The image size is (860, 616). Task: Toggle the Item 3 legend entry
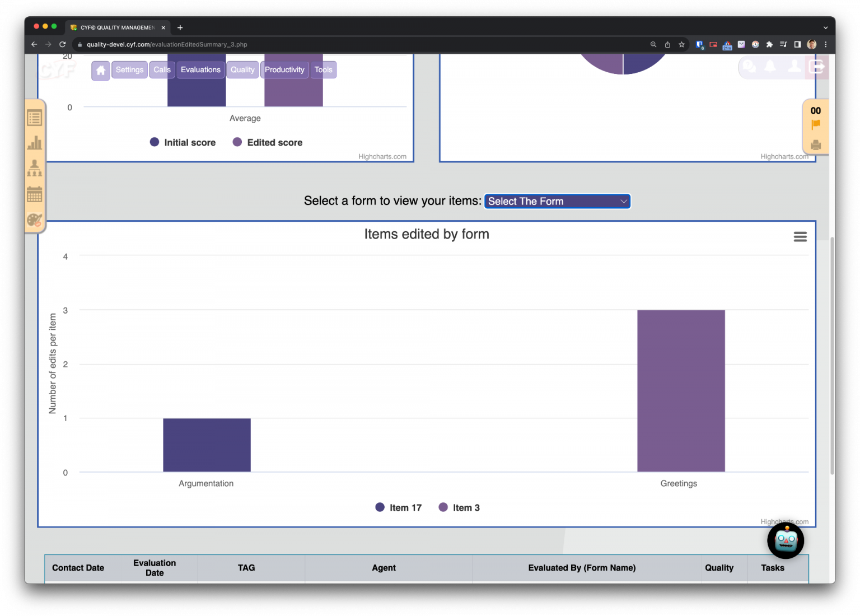pyautogui.click(x=459, y=507)
